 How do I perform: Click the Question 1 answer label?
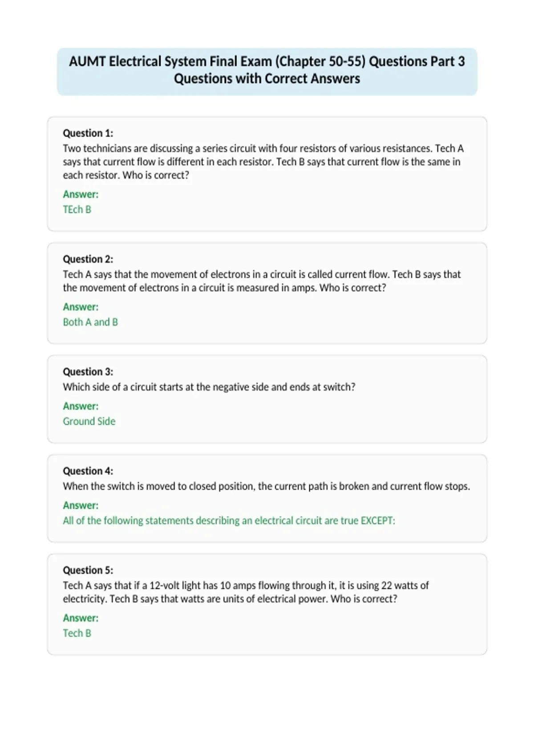81,194
